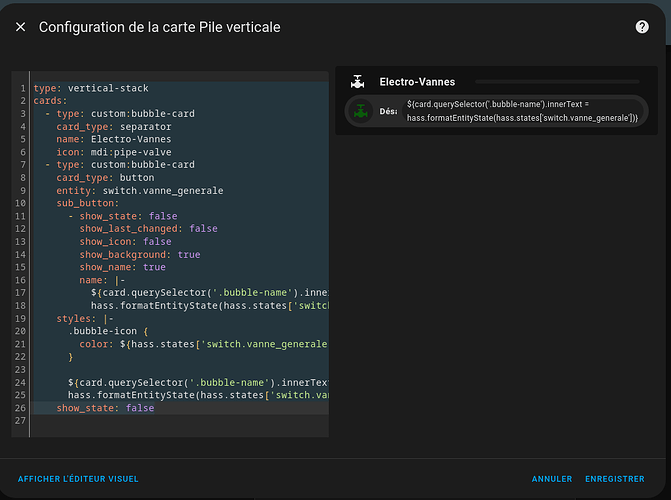
Task: Close the Pile verticale configuration dialog
Action: pyautogui.click(x=21, y=27)
